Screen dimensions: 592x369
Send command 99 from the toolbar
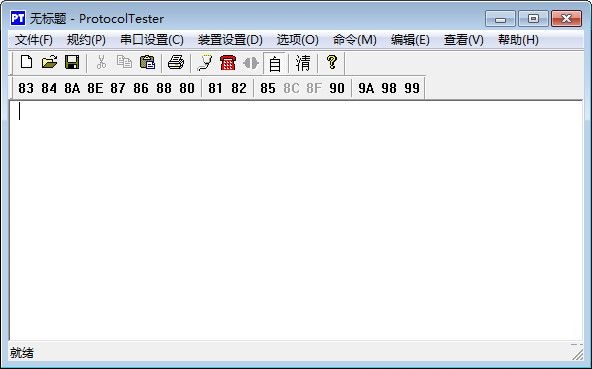coord(412,88)
